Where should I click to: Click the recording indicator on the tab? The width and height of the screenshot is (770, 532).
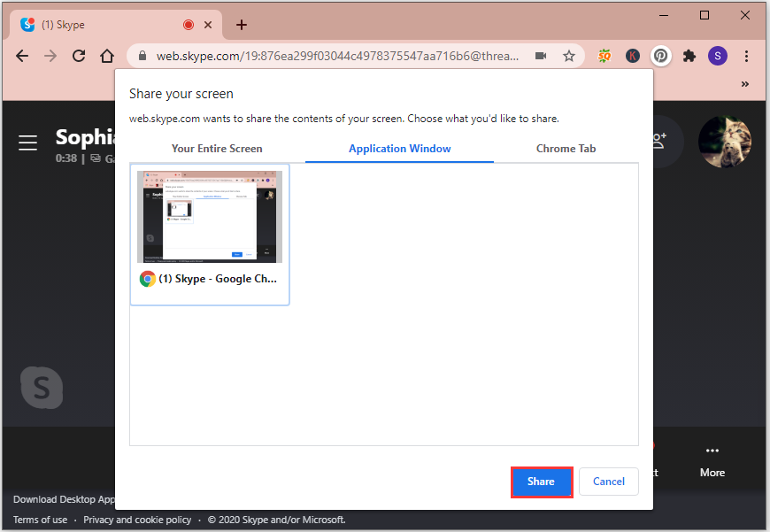189,25
